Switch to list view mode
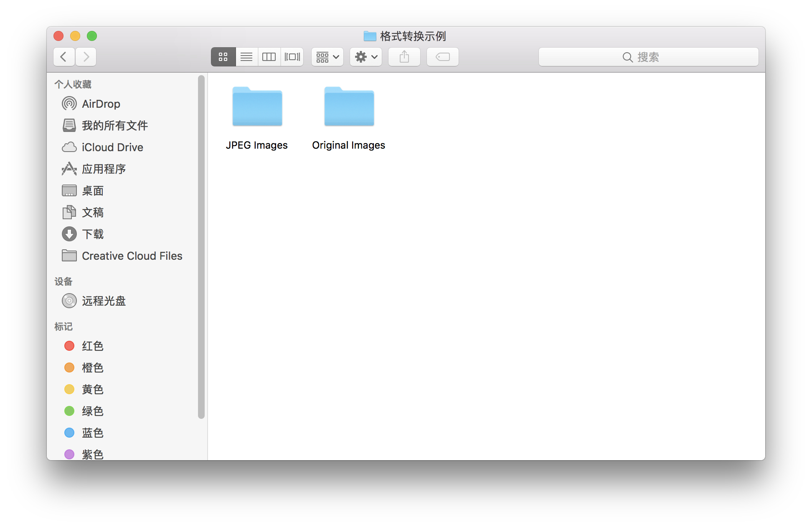 point(246,57)
